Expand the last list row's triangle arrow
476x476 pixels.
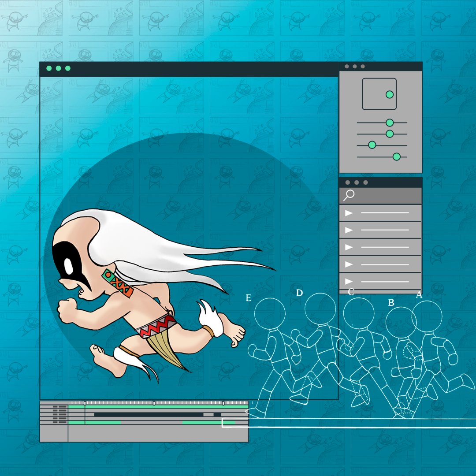[349, 281]
